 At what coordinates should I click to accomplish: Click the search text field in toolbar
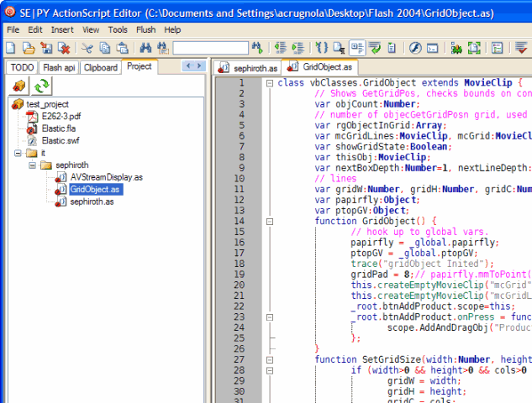(211, 48)
